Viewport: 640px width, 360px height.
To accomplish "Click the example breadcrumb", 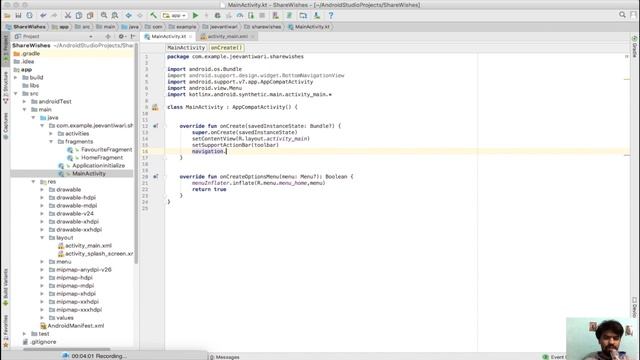I will (x=182, y=27).
